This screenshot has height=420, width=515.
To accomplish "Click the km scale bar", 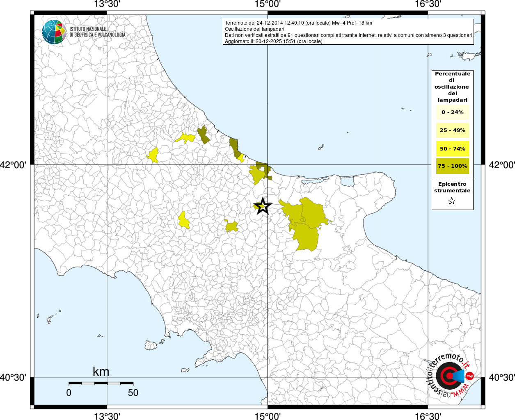I will [101, 383].
